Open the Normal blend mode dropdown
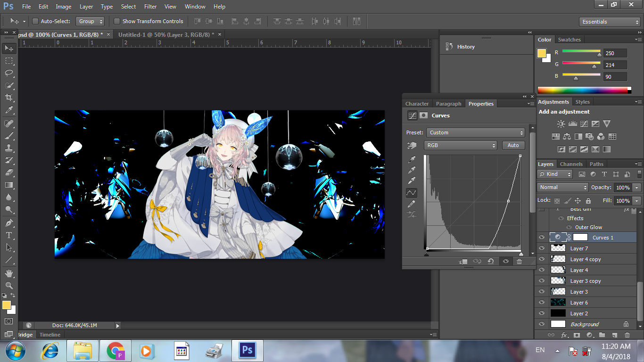This screenshot has height=362, width=644. pos(562,187)
